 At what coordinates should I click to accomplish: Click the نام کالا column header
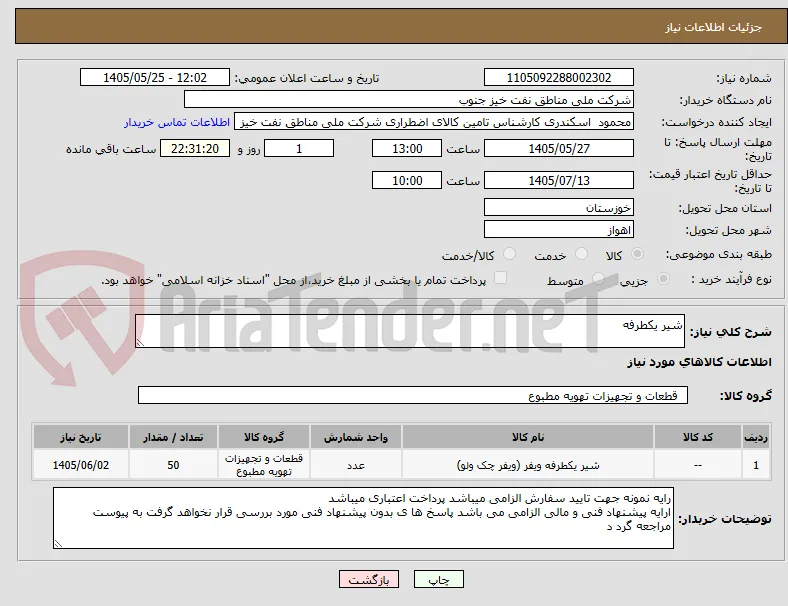tap(528, 437)
